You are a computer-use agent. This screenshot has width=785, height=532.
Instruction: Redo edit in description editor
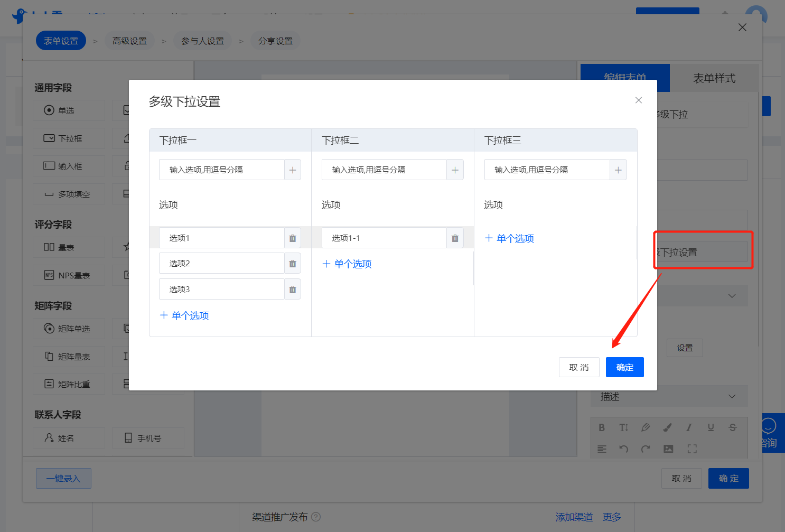pos(646,449)
